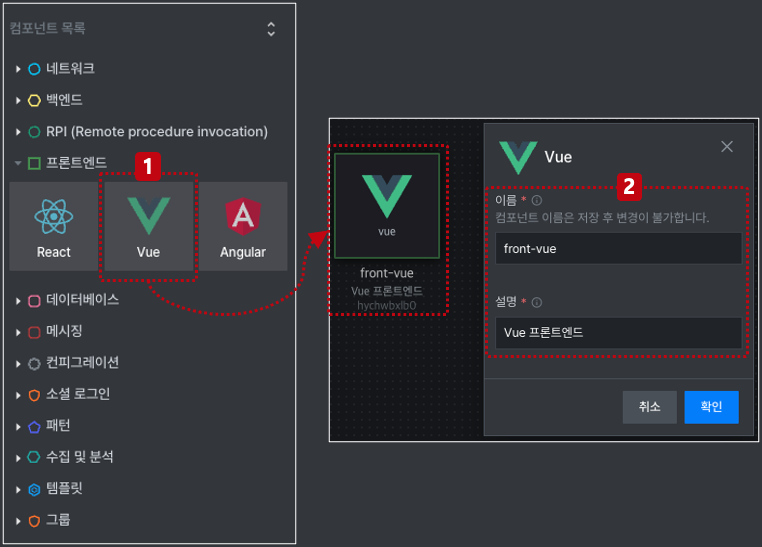Toggle the 컴포넌트 목록 up-down arrows
The image size is (762, 547).
(x=271, y=29)
